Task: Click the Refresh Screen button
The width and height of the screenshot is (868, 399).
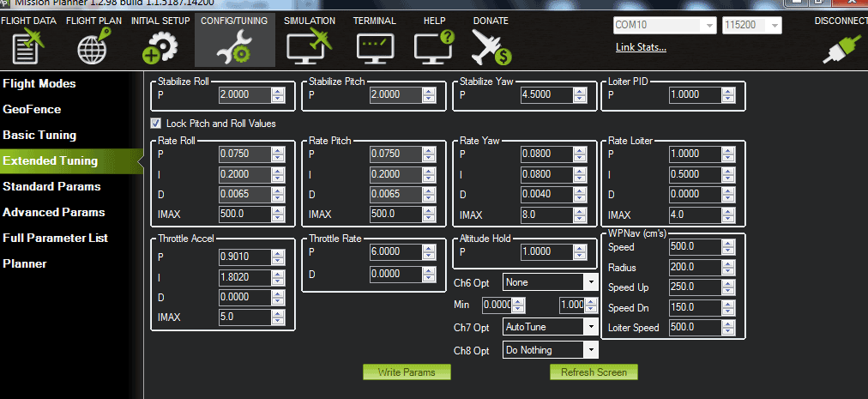Action: [594, 372]
